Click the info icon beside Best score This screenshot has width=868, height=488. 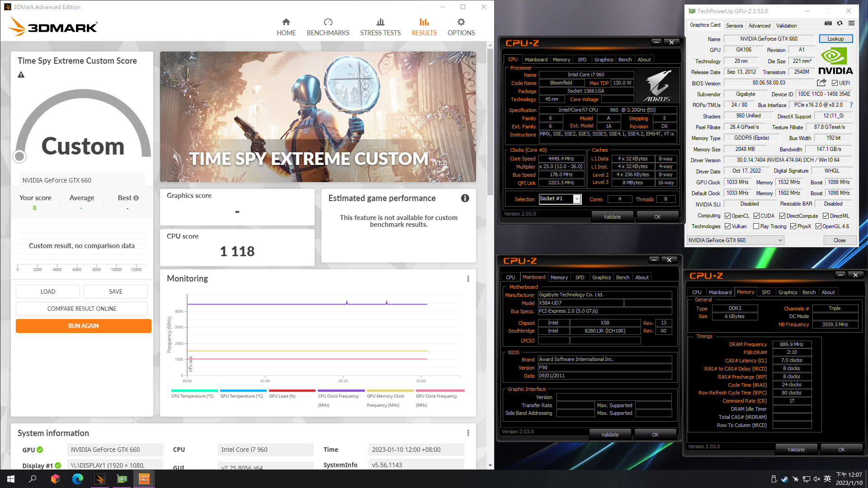pyautogui.click(x=136, y=198)
